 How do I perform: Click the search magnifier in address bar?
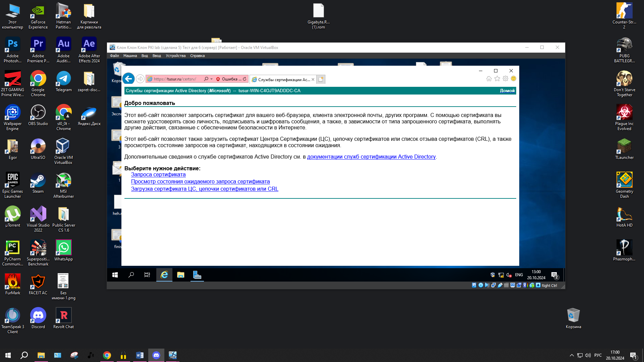(x=206, y=79)
